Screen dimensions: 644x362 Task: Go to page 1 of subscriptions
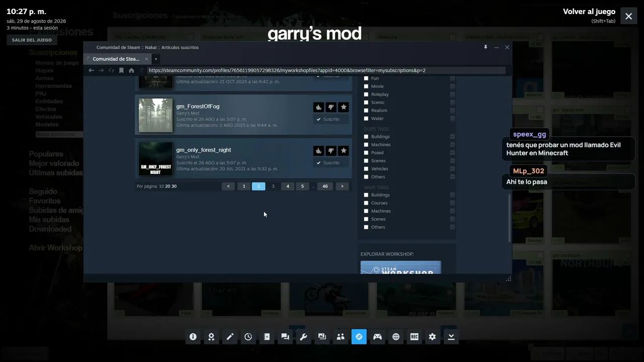244,186
